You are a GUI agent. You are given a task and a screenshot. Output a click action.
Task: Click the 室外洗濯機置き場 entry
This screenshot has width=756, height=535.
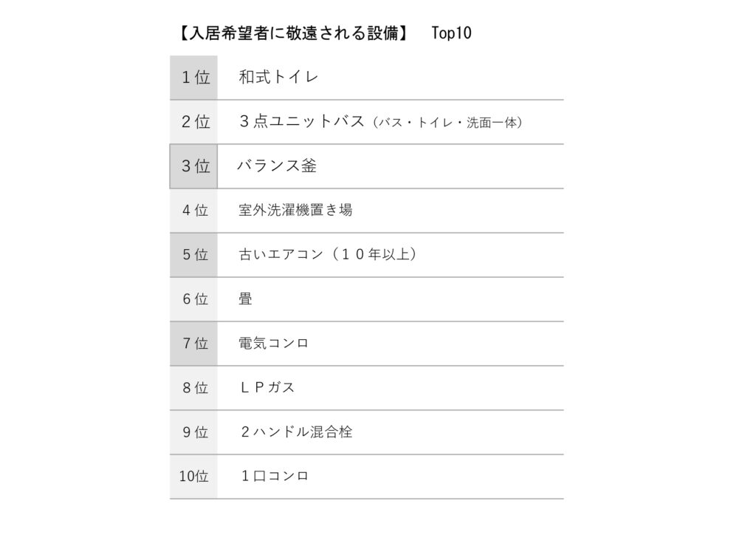tap(295, 211)
